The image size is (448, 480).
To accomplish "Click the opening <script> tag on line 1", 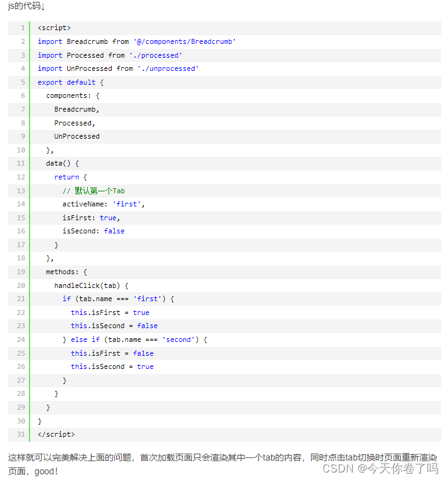I will (x=54, y=28).
